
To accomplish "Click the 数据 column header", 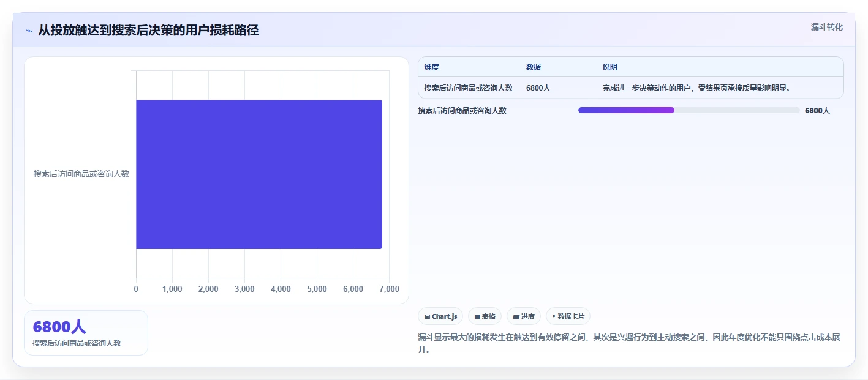I will (x=534, y=67).
